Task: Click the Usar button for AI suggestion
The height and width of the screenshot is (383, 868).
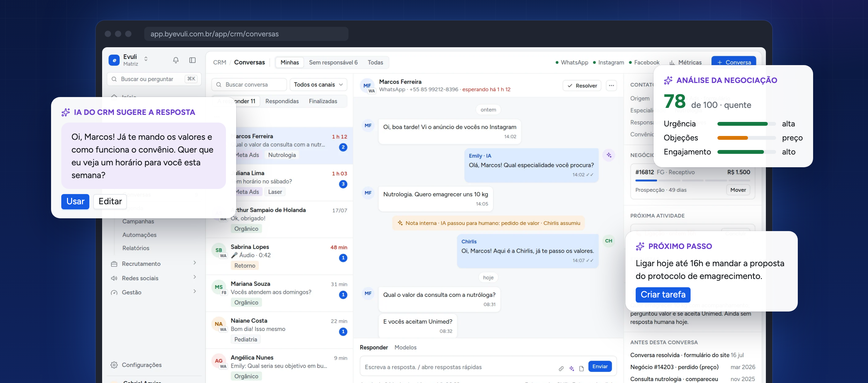Action: 75,202
